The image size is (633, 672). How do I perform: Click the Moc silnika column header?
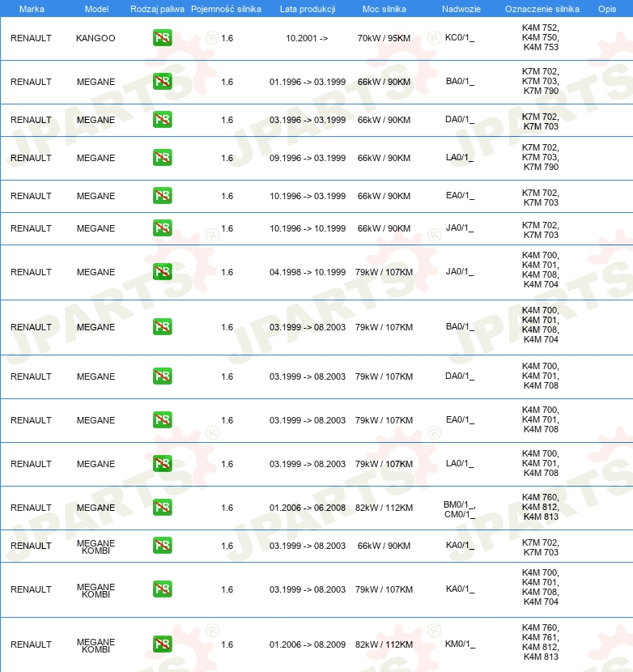[x=384, y=9]
